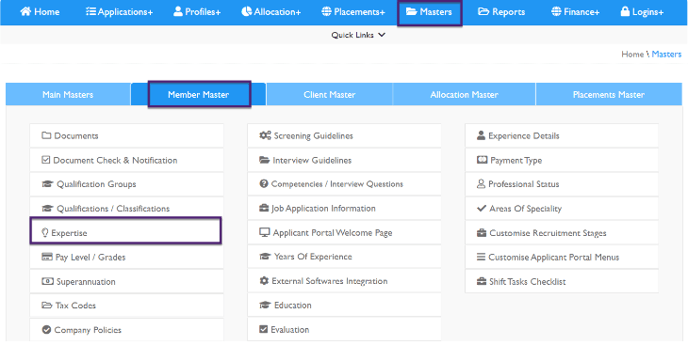Click the Documents folder icon
688x361 pixels.
tap(47, 136)
